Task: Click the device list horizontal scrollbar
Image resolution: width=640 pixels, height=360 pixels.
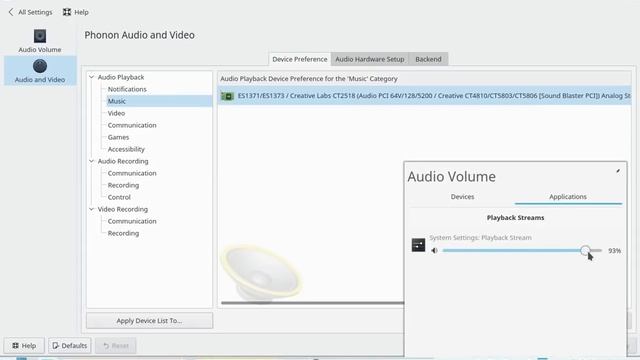Action: (x=312, y=303)
